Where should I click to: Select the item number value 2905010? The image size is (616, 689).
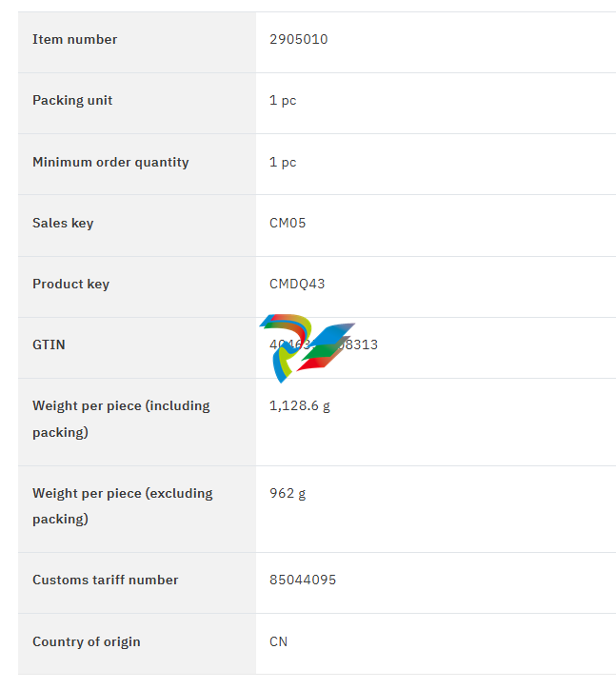(x=299, y=39)
